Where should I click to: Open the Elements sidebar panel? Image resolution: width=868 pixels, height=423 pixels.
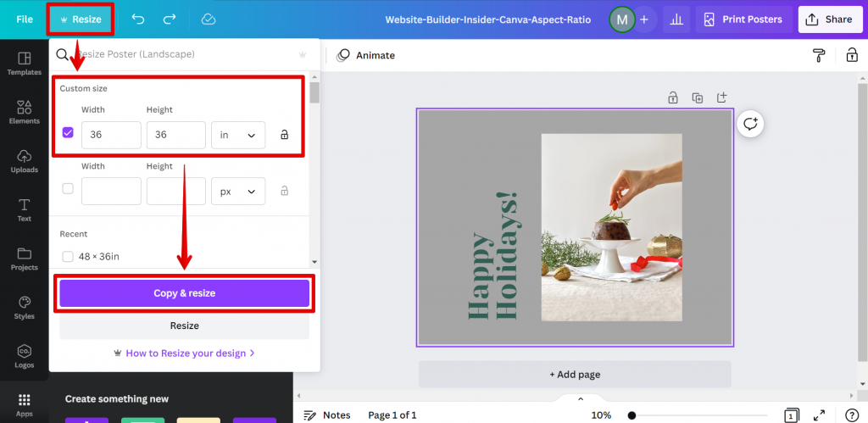(25, 112)
